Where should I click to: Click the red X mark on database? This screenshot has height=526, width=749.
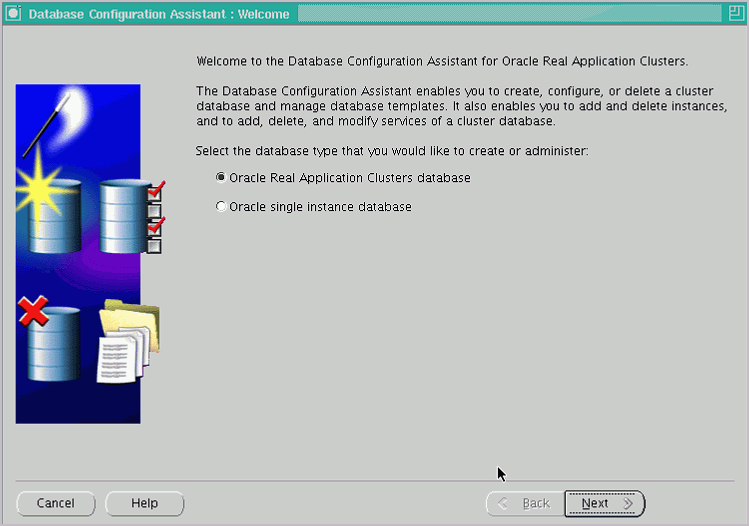point(33,313)
